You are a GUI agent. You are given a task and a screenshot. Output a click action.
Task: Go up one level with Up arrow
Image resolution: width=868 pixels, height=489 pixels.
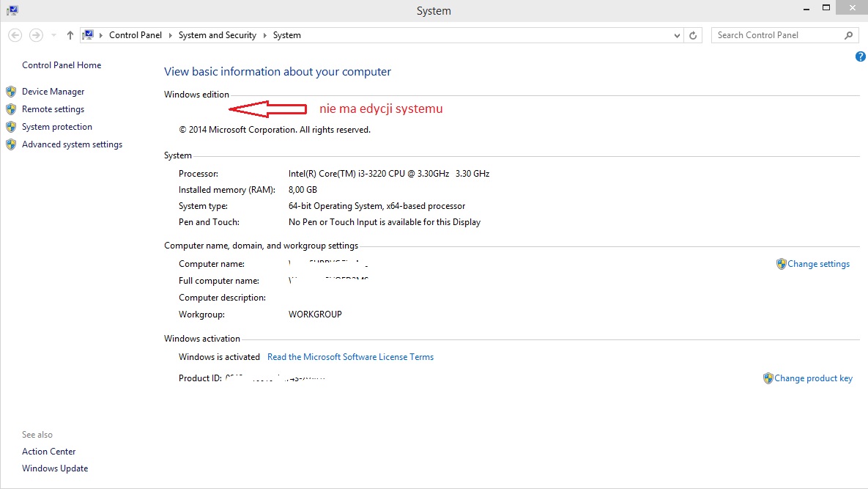[x=70, y=35]
